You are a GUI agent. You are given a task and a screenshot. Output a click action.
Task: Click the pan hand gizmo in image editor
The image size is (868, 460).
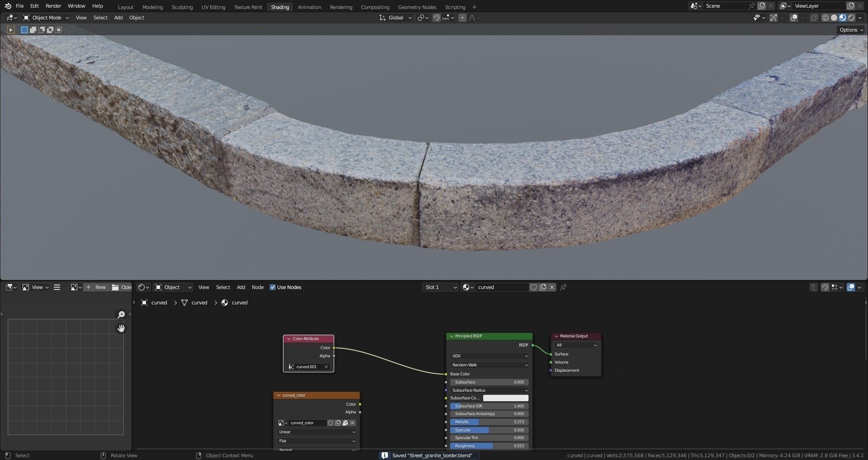point(121,328)
